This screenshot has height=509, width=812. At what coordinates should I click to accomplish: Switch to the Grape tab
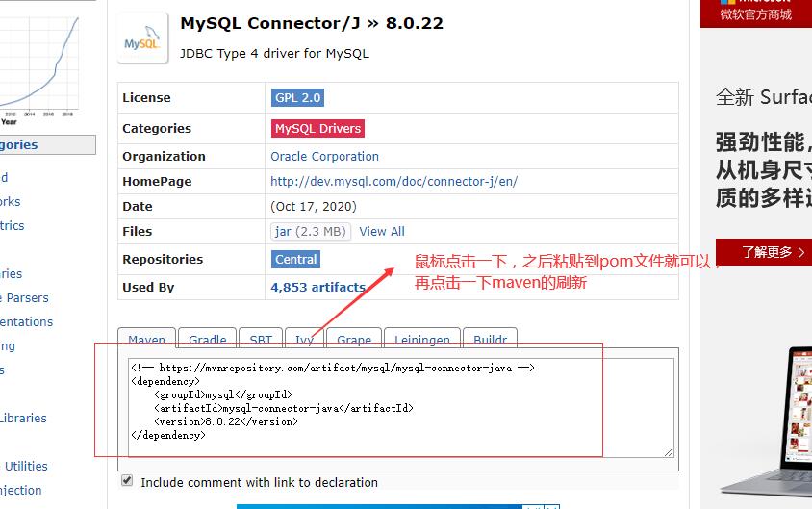tap(353, 340)
